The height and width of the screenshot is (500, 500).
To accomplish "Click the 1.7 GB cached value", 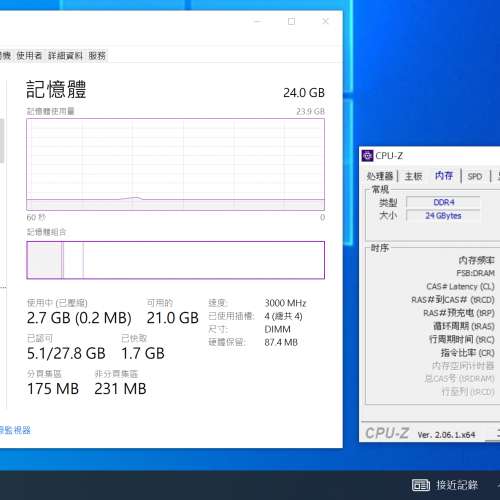I will [x=143, y=353].
